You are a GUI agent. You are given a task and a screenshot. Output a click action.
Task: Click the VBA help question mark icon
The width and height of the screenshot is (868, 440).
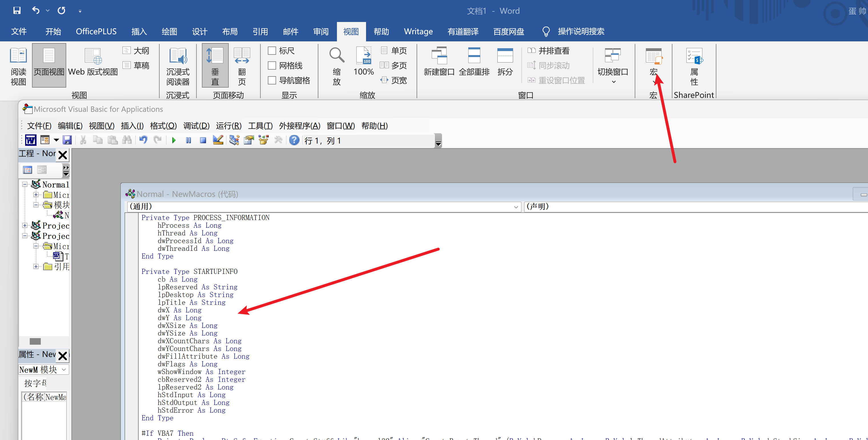294,140
